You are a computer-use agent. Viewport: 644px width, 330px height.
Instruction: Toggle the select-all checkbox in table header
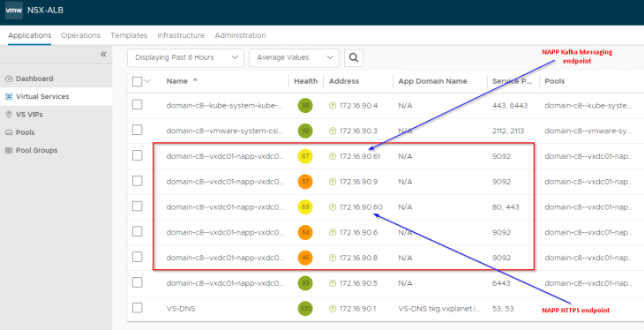point(137,82)
